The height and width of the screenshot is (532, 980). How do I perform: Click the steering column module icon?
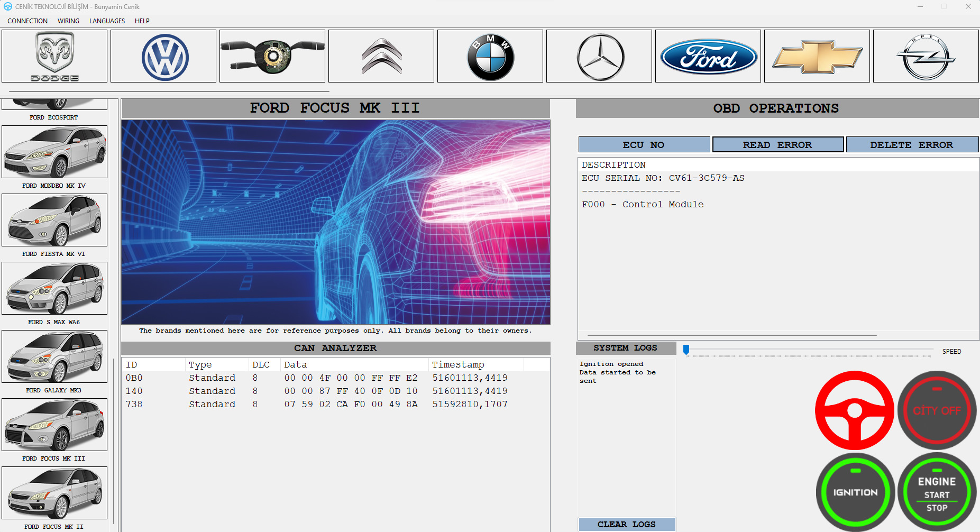[272, 56]
